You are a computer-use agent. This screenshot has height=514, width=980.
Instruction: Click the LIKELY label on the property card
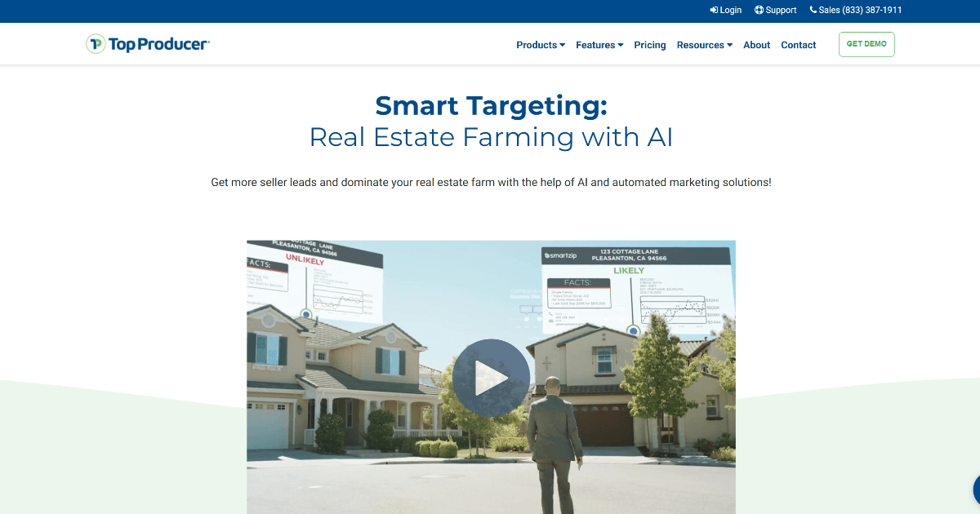click(x=628, y=270)
